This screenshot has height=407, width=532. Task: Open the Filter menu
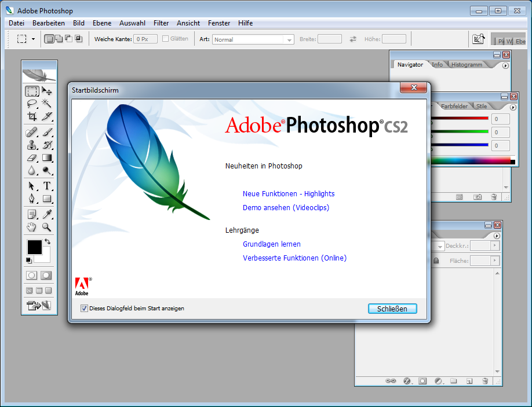161,23
